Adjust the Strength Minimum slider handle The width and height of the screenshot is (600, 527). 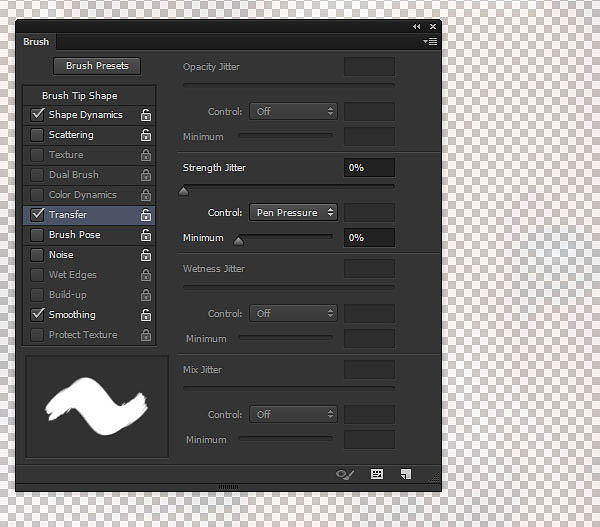pos(238,241)
